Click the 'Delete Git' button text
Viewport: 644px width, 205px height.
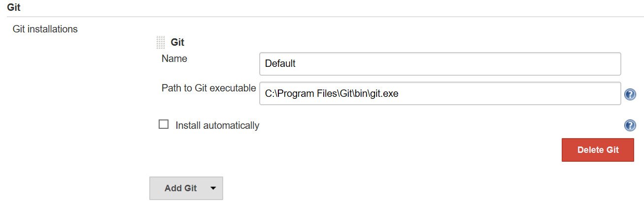(x=598, y=150)
